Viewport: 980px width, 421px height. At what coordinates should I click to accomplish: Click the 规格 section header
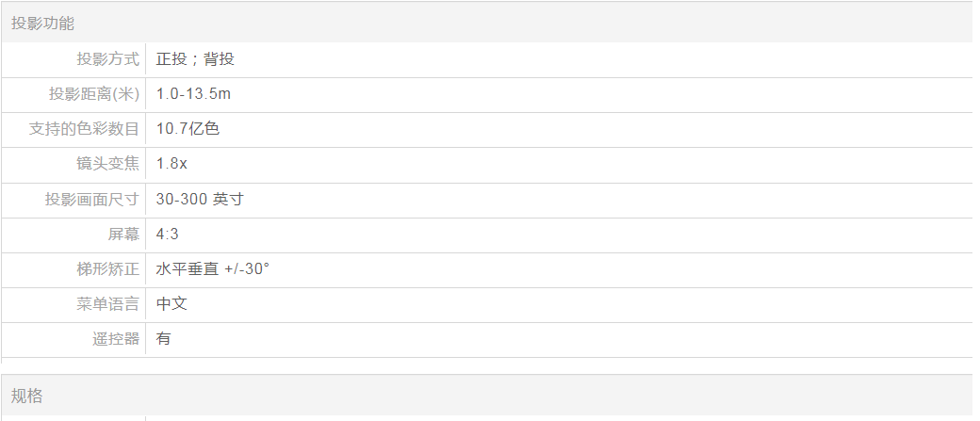[27, 396]
